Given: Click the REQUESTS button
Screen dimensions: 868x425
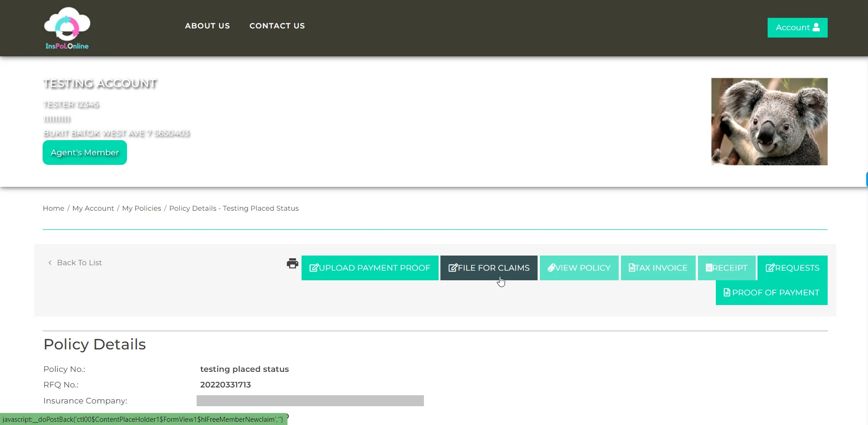Looking at the screenshot, I should [792, 268].
